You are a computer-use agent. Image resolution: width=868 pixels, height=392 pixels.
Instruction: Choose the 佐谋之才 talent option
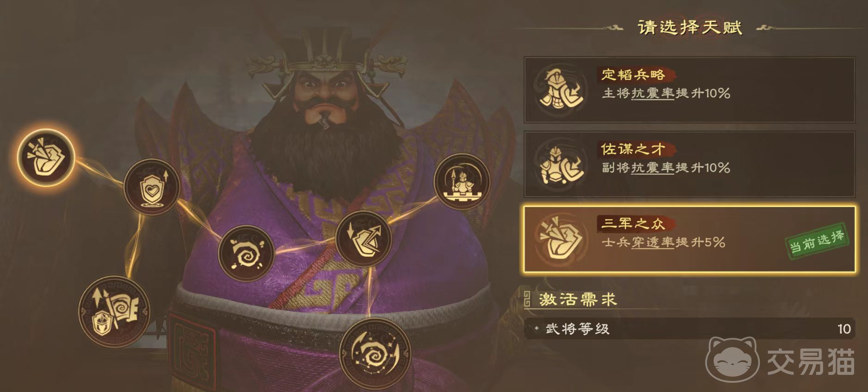689,165
